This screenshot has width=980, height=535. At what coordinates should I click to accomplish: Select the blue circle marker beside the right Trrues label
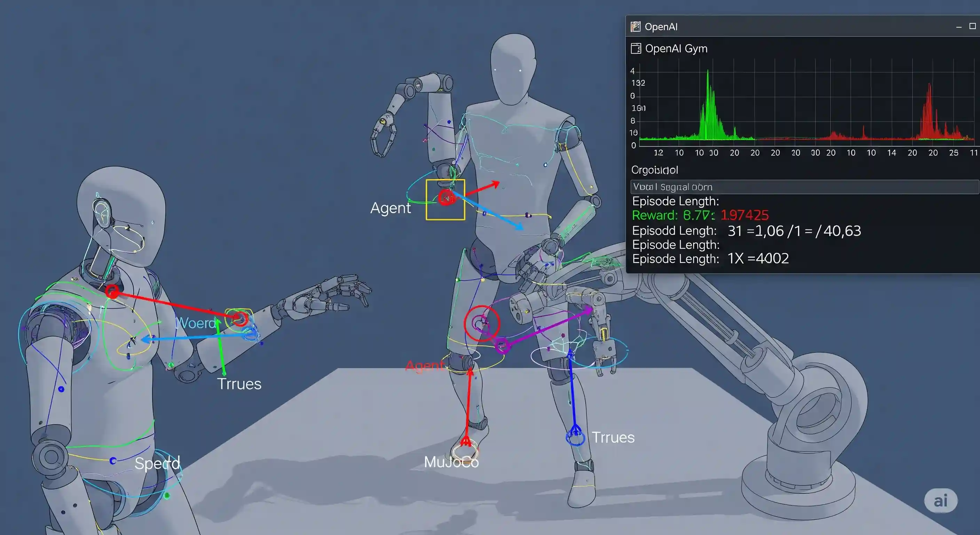pyautogui.click(x=575, y=438)
